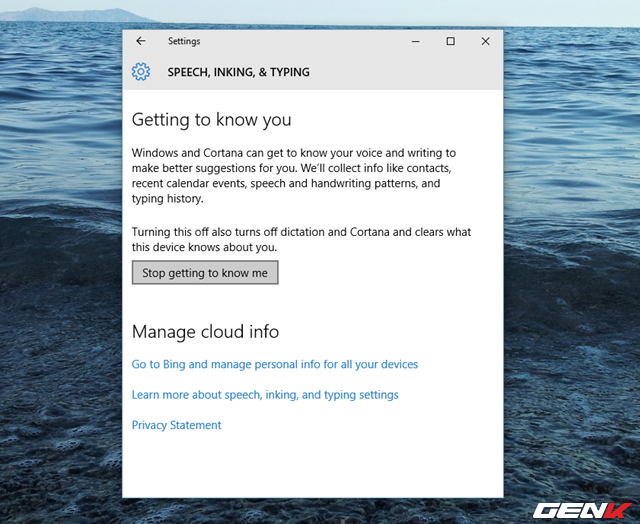The height and width of the screenshot is (524, 640).
Task: Click the SPEECH, INKING, & TYPING header
Action: [x=238, y=73]
